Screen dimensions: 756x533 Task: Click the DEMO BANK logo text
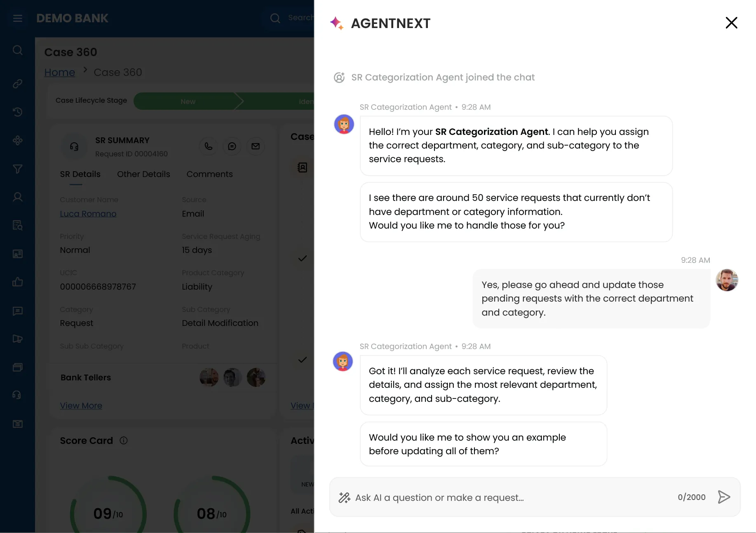click(x=72, y=18)
